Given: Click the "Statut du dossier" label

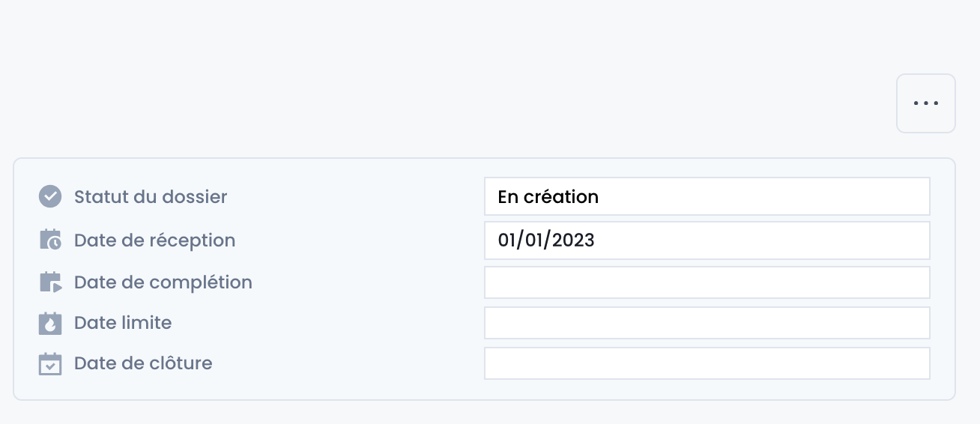Looking at the screenshot, I should (x=151, y=197).
